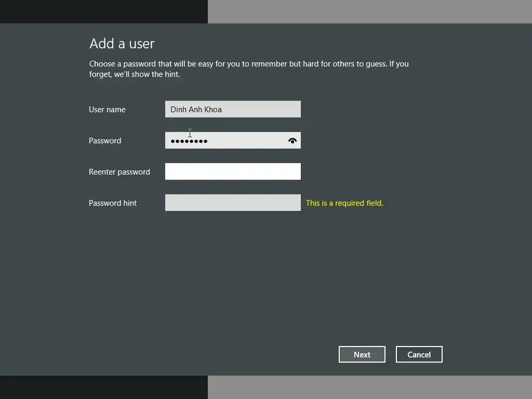Click the Reenter password field
Image resolution: width=532 pixels, height=399 pixels.
[233, 171]
